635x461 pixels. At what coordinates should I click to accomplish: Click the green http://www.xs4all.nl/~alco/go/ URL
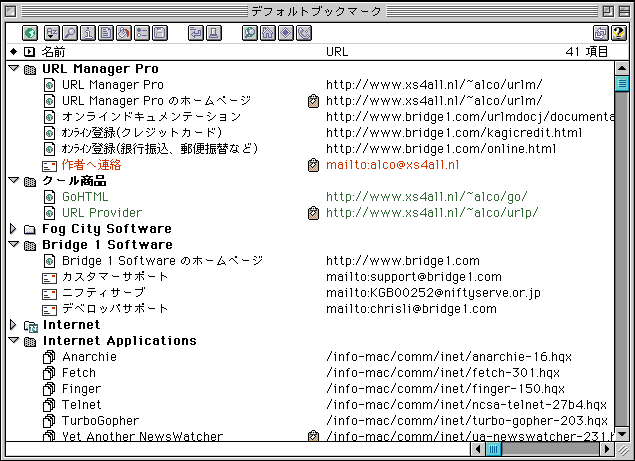point(426,197)
